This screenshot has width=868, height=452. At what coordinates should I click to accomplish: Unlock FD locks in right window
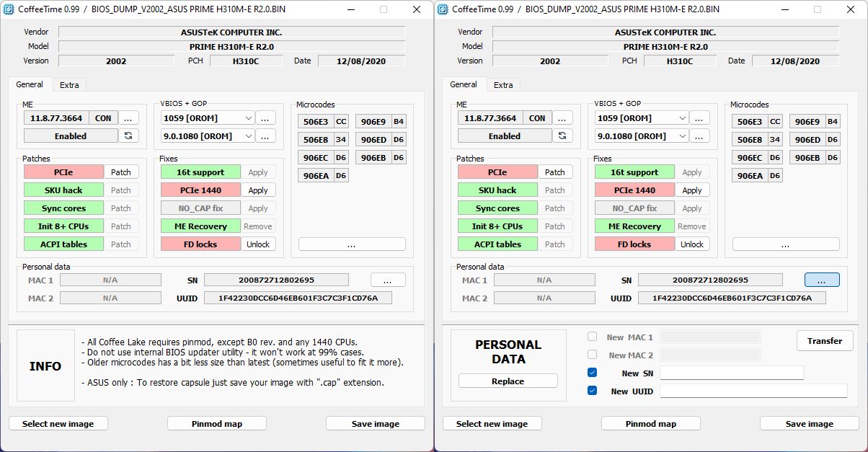click(x=692, y=244)
